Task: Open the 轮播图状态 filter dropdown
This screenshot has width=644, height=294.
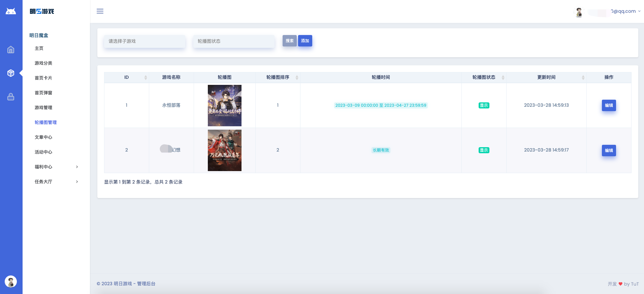Action: click(234, 41)
